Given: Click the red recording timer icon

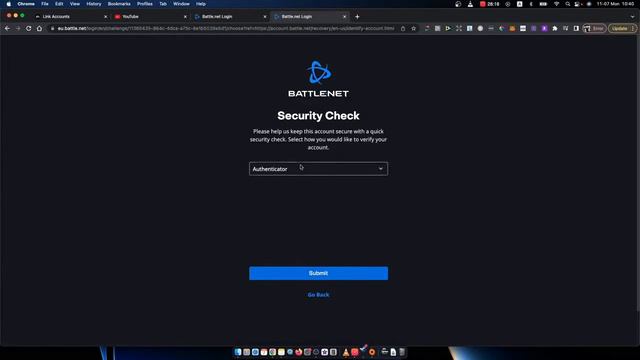Looking at the screenshot, I should coord(489,4).
